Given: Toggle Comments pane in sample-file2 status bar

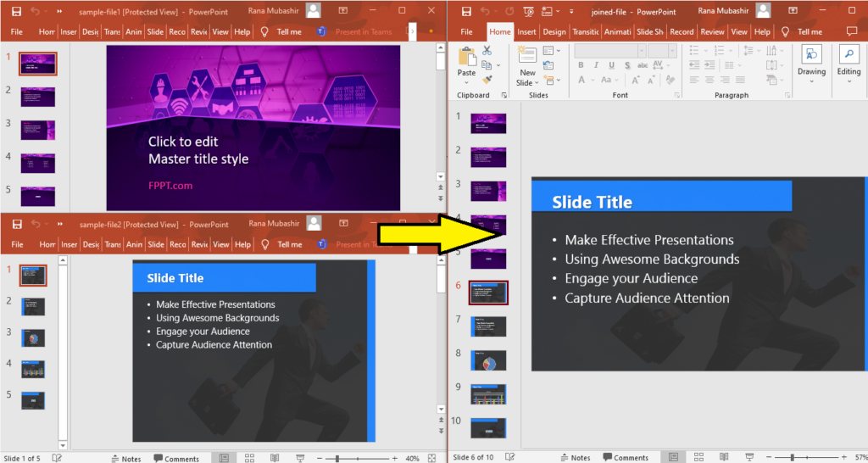Looking at the screenshot, I should (x=176, y=458).
